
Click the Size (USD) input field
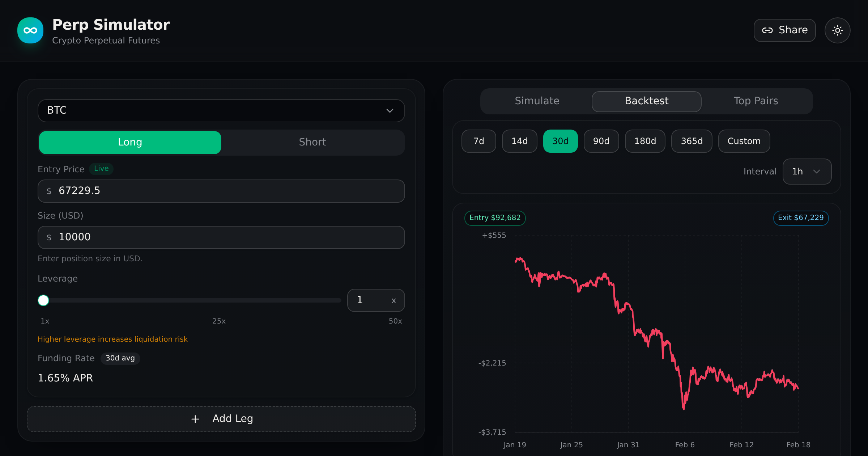click(221, 237)
